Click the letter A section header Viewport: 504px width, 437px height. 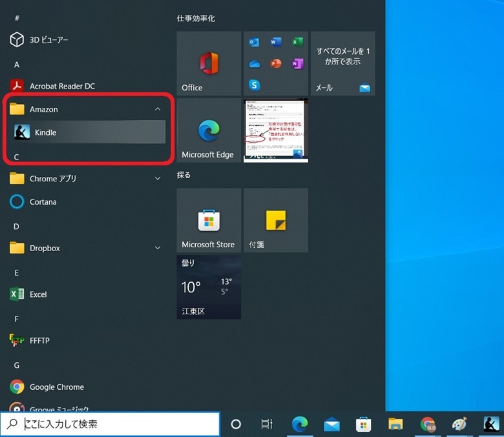(x=17, y=65)
